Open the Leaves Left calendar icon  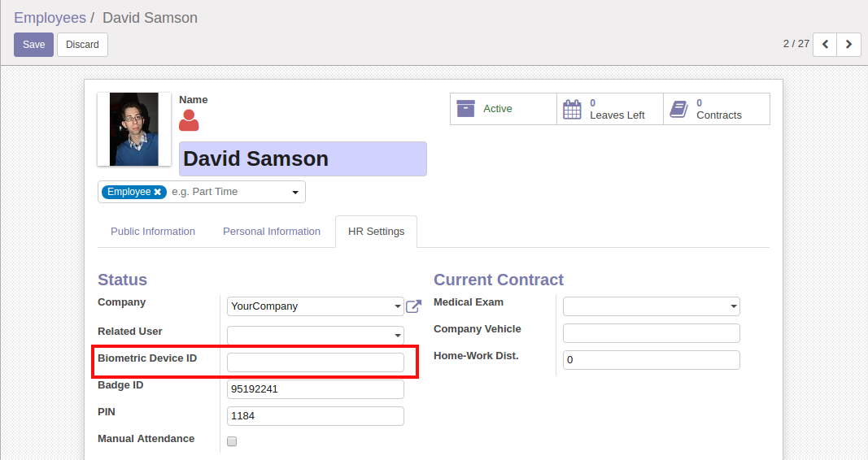(573, 109)
